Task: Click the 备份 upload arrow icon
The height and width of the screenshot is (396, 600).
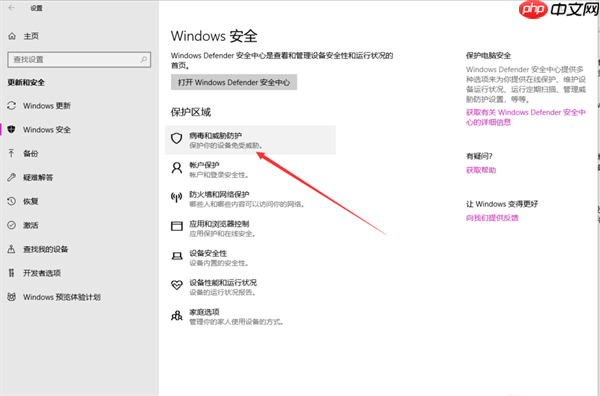Action: pyautogui.click(x=11, y=153)
